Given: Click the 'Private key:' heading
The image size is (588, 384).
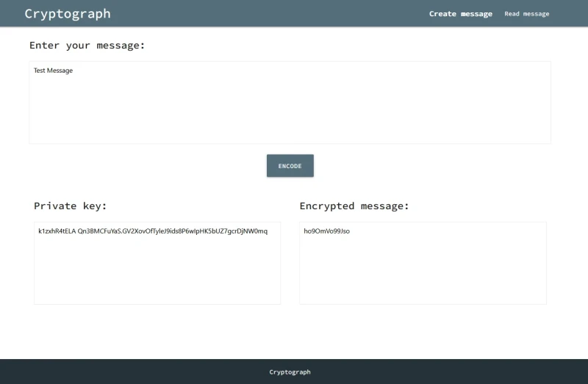Looking at the screenshot, I should [70, 206].
